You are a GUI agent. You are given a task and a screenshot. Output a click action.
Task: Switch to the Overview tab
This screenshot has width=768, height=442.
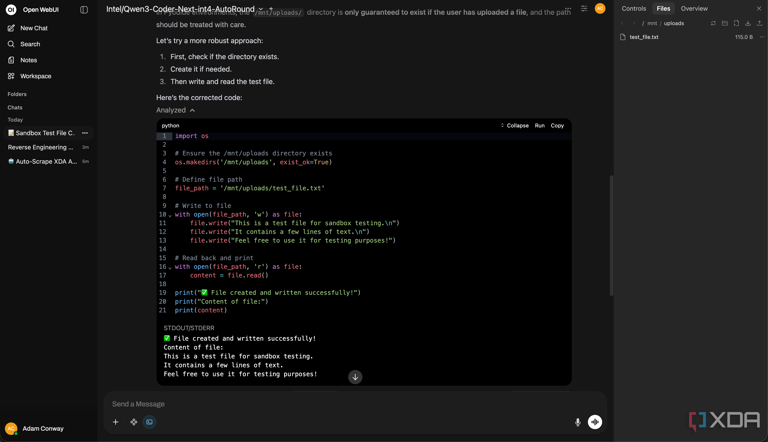pos(694,8)
